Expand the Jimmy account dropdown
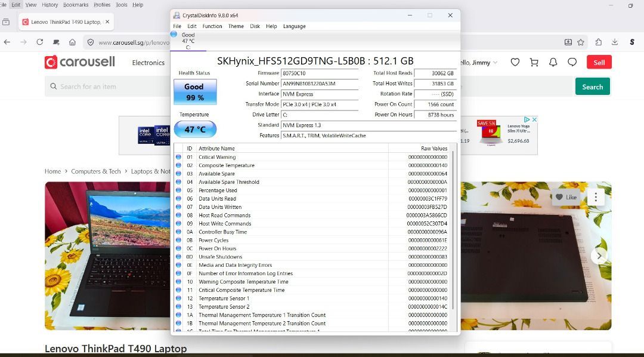This screenshot has width=644, height=357. click(x=495, y=63)
